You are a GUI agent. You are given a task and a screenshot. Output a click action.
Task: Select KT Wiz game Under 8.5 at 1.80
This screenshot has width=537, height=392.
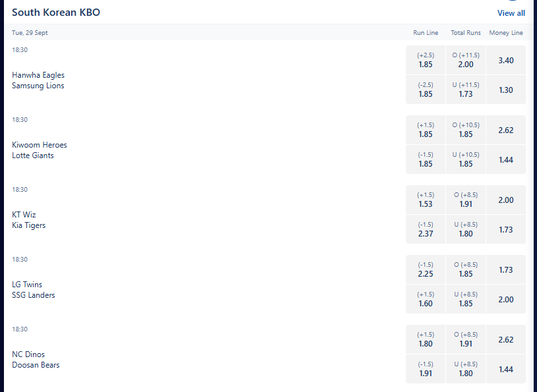[x=465, y=229]
